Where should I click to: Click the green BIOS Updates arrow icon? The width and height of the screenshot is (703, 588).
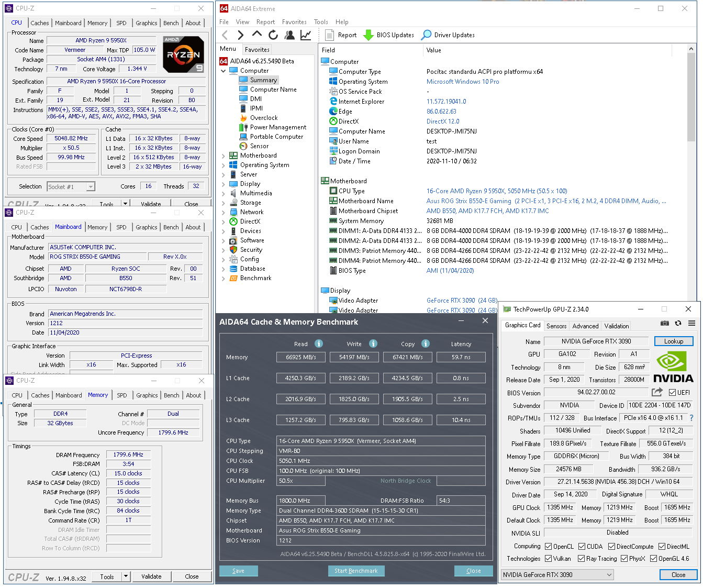[369, 35]
